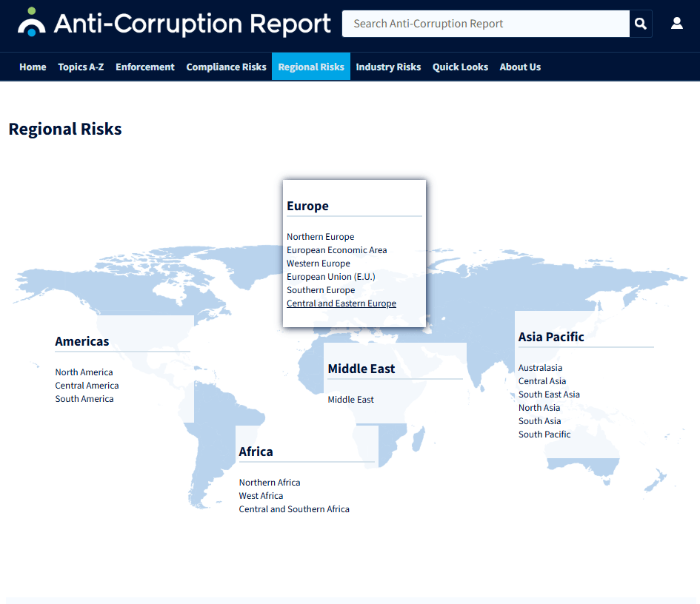Choose South America link
The image size is (700, 604).
coord(84,399)
